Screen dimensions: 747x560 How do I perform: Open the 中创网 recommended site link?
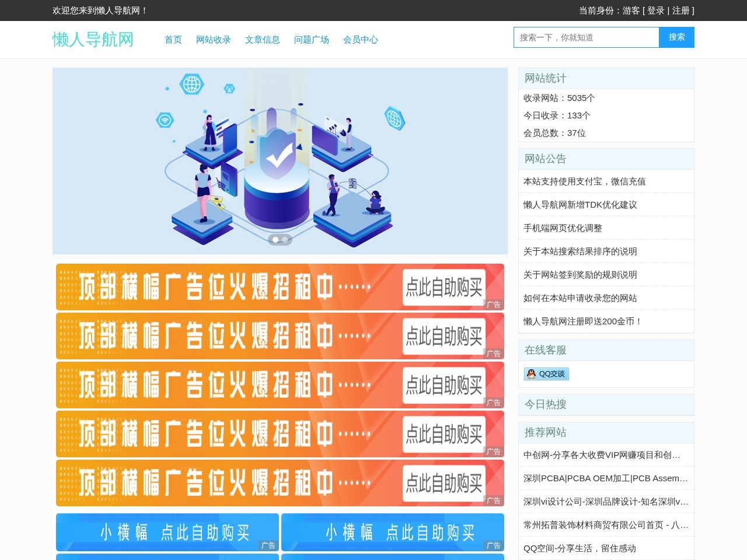click(x=602, y=455)
